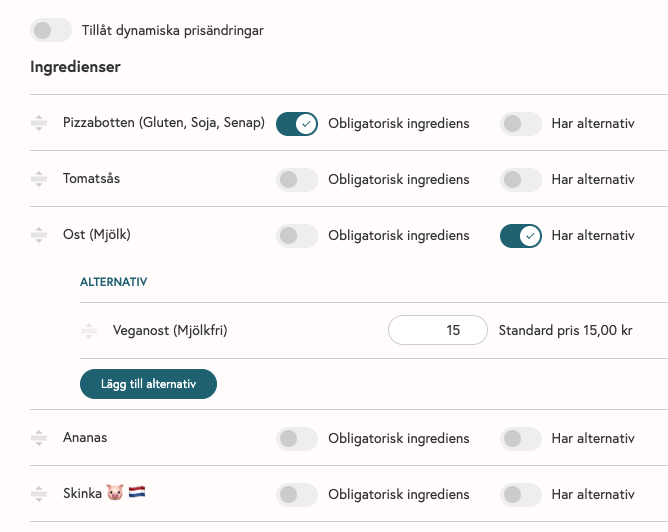The image size is (668, 532).
Task: Enable dynamic price changes toggle
Action: [51, 30]
